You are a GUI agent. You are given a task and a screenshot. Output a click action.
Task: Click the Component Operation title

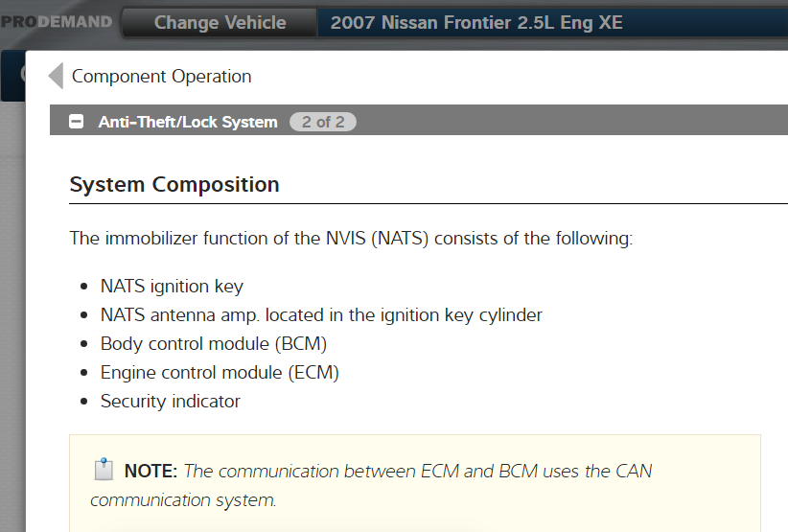coord(161,77)
